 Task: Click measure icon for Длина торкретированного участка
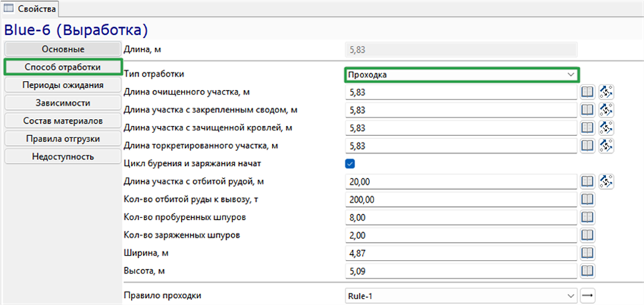pyautogui.click(x=606, y=145)
